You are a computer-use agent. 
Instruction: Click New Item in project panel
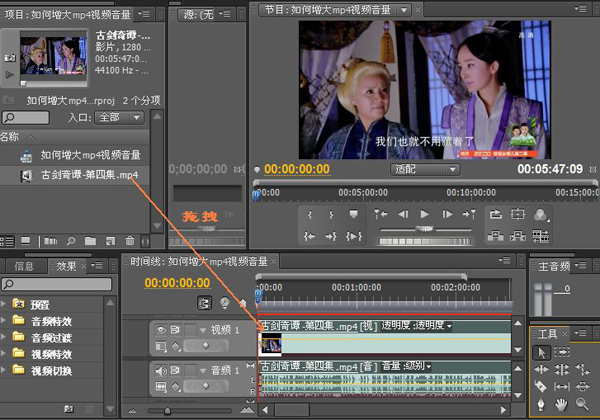click(111, 241)
